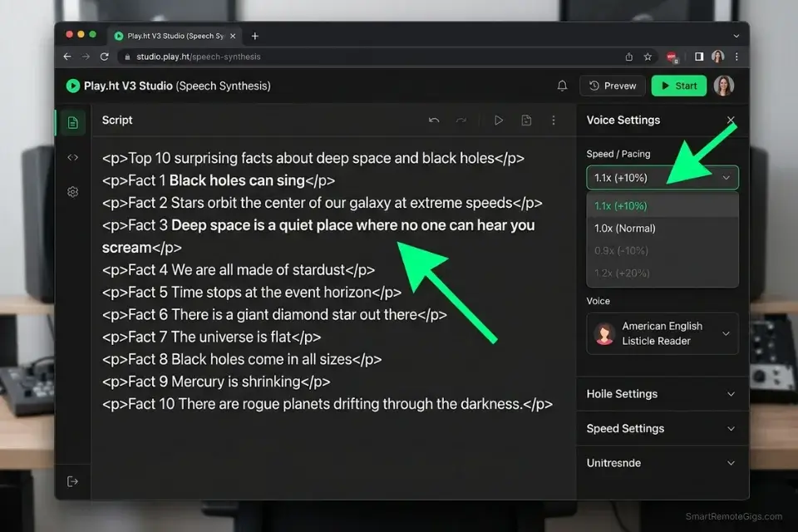
Task: Click the Fact 2 Stars orbit line
Action: 323,203
